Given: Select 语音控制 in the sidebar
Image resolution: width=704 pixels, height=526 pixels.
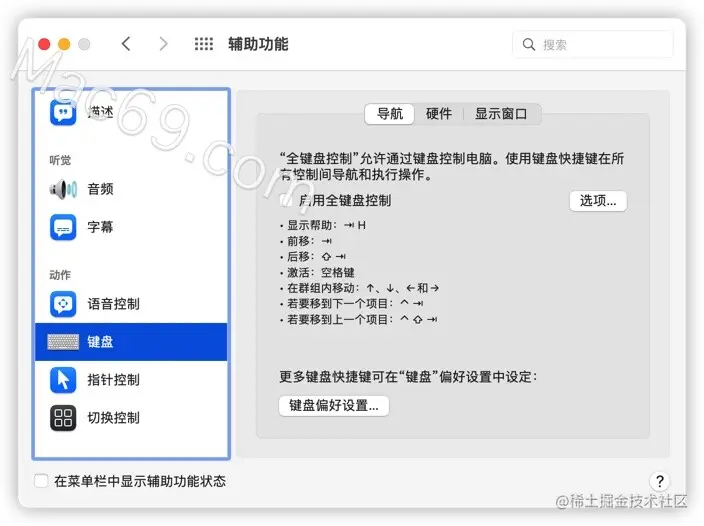Looking at the screenshot, I should click(131, 304).
